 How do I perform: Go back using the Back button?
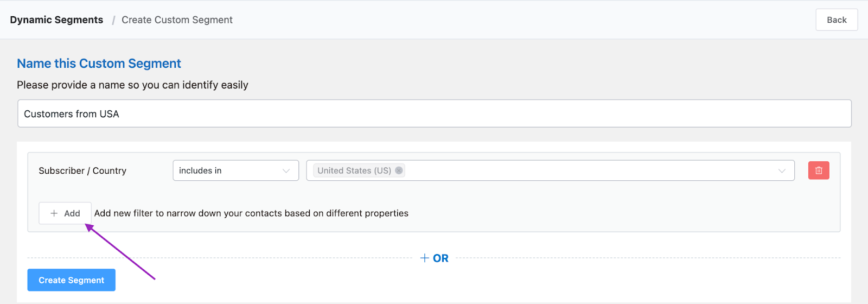point(837,20)
